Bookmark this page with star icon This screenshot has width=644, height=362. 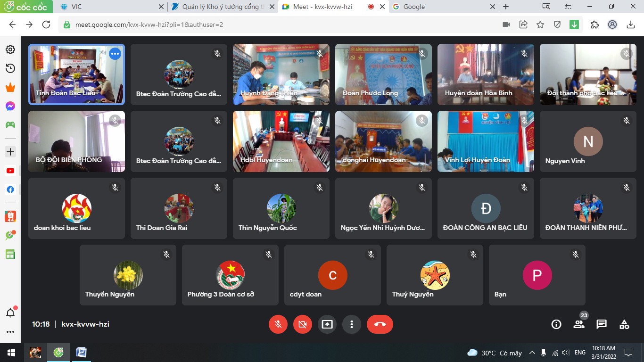tap(540, 25)
